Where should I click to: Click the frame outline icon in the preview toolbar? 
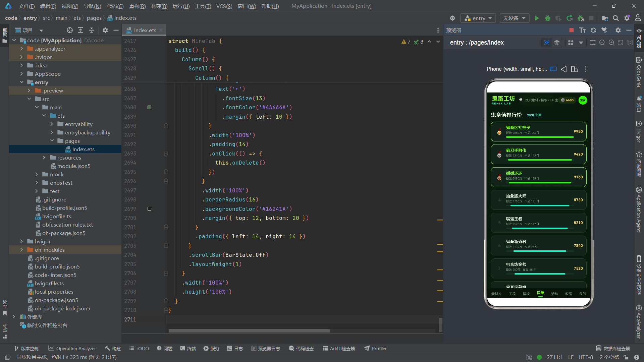coord(593,43)
